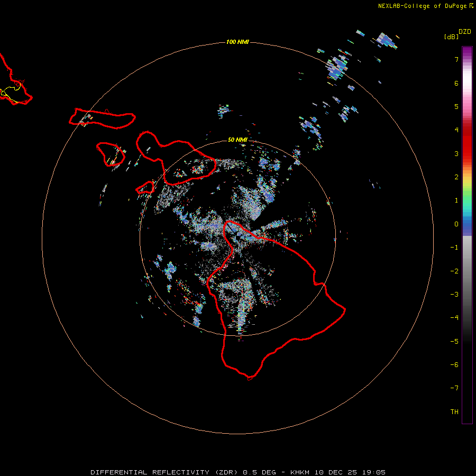476x476 pixels.
Task: Click the "5" tick label on scale
Action: coord(456,106)
